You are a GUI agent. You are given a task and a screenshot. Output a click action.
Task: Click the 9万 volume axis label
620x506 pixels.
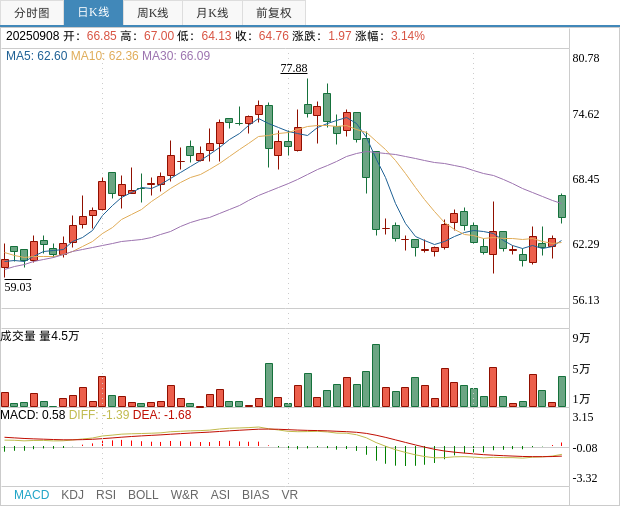(581, 338)
